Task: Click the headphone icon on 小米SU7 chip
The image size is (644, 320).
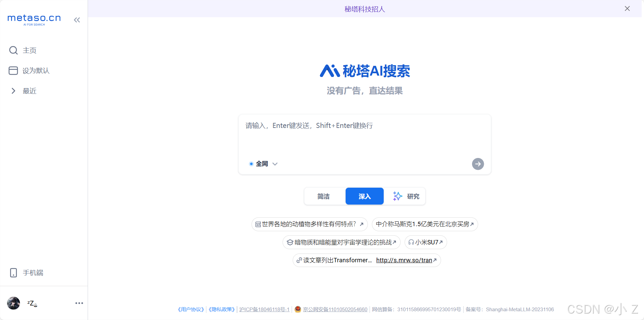Action: (x=411, y=242)
